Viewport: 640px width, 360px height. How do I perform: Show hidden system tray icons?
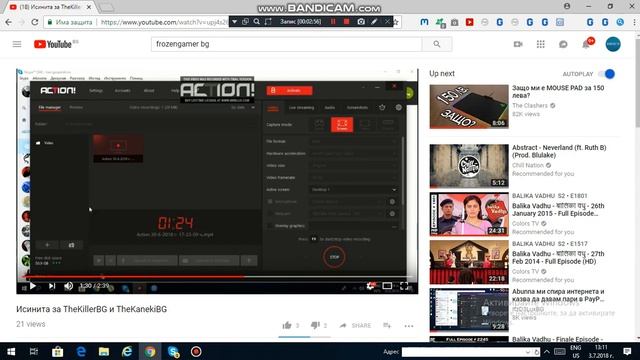point(547,351)
